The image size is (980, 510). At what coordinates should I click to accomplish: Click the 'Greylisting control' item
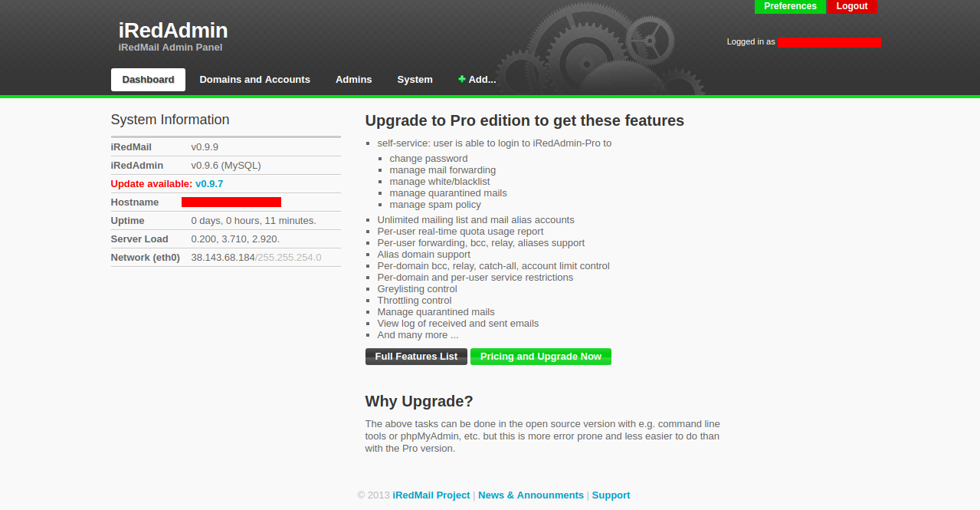417,289
